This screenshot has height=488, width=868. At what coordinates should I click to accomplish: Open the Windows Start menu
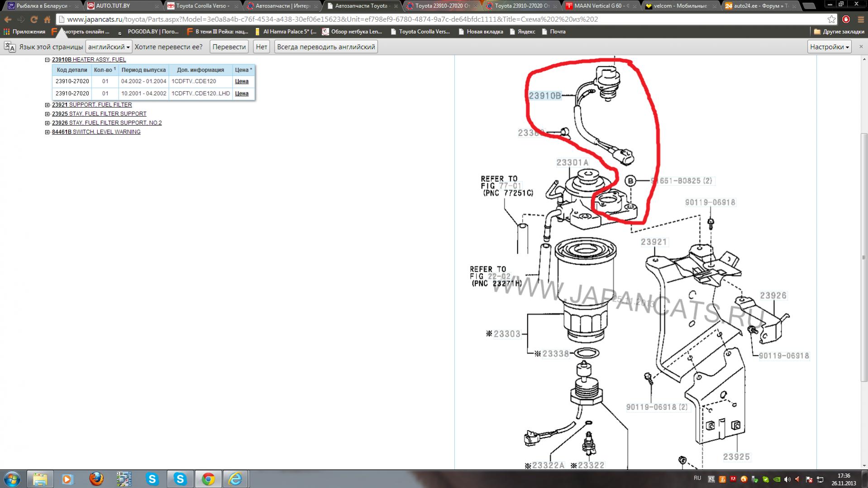pyautogui.click(x=12, y=479)
